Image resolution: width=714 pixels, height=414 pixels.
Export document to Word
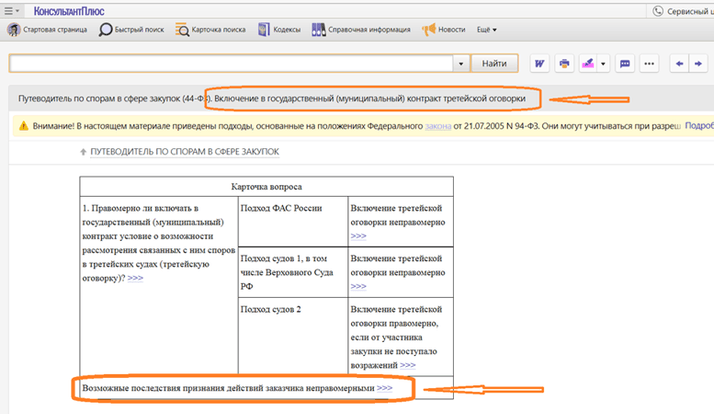coord(539,63)
